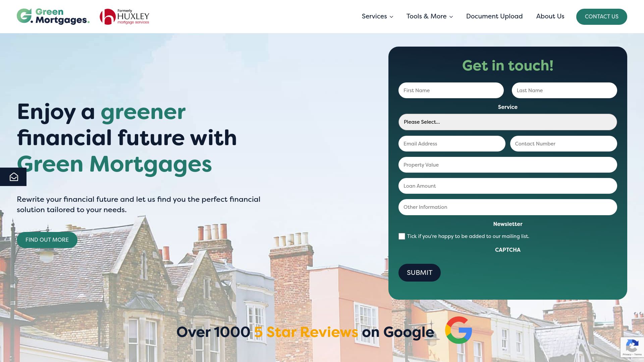Click the SUBMIT form button
Screen dimensions: 644x362
click(x=419, y=273)
